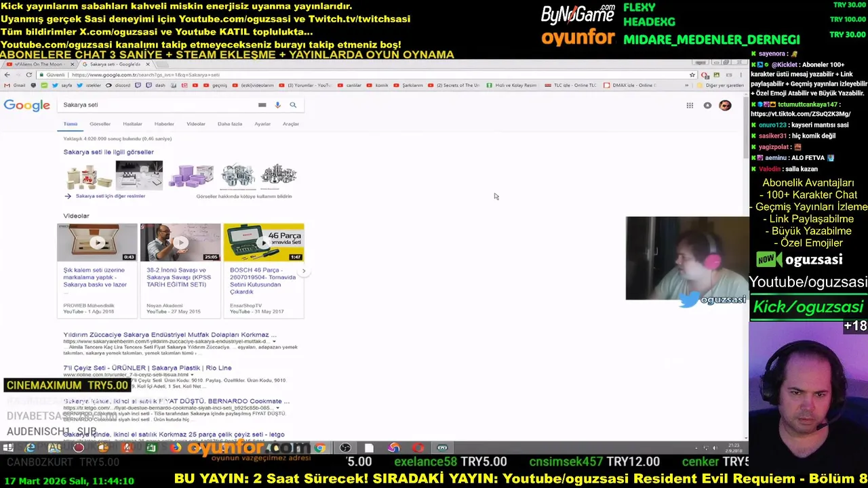The width and height of the screenshot is (868, 488).
Task: Play the 'BOSCH 46 Parça' video
Action: click(264, 242)
